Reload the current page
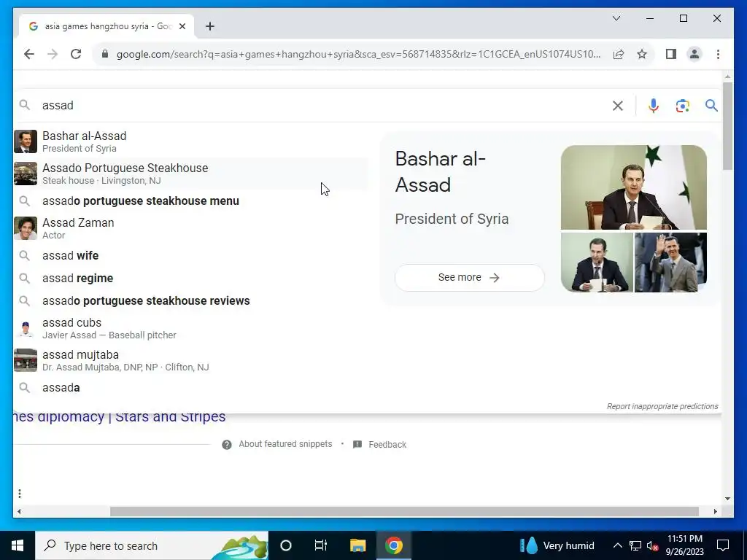This screenshot has height=560, width=747. click(76, 54)
